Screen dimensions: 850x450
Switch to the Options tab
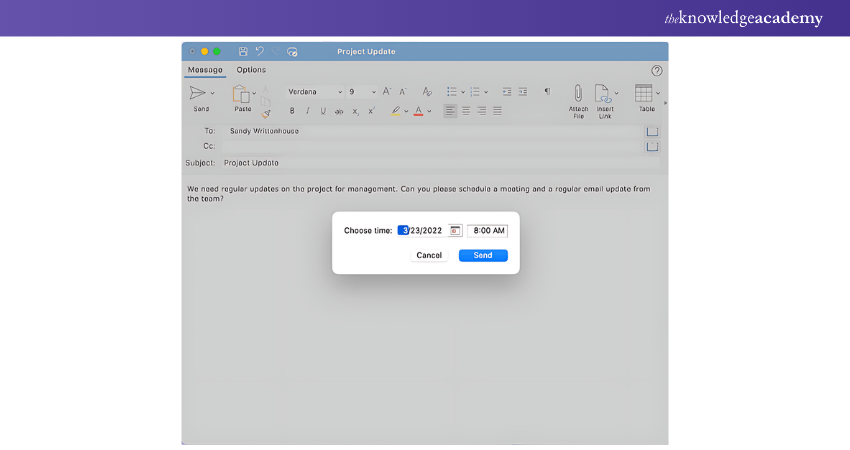[251, 70]
